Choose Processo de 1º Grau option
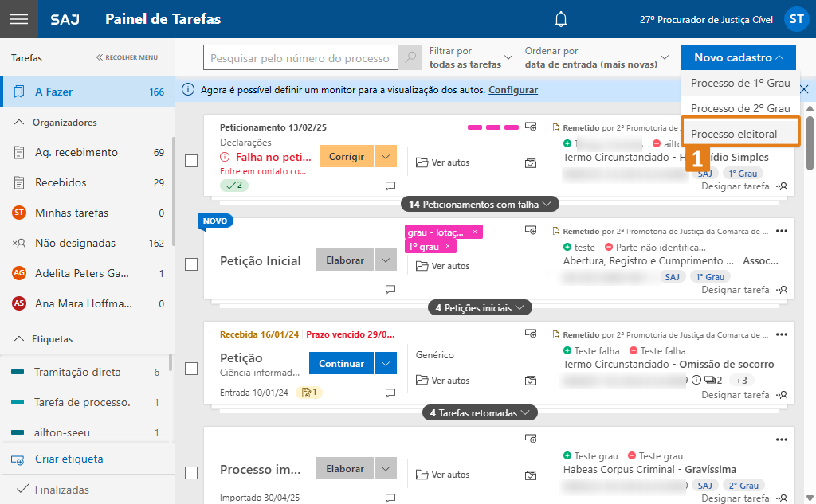The height and width of the screenshot is (504, 816). click(x=740, y=83)
